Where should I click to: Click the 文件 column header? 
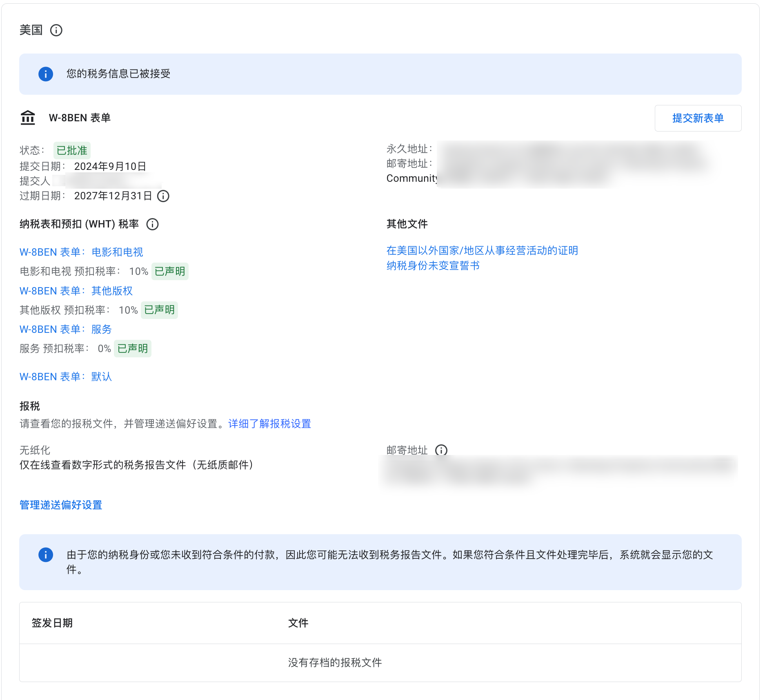(298, 623)
